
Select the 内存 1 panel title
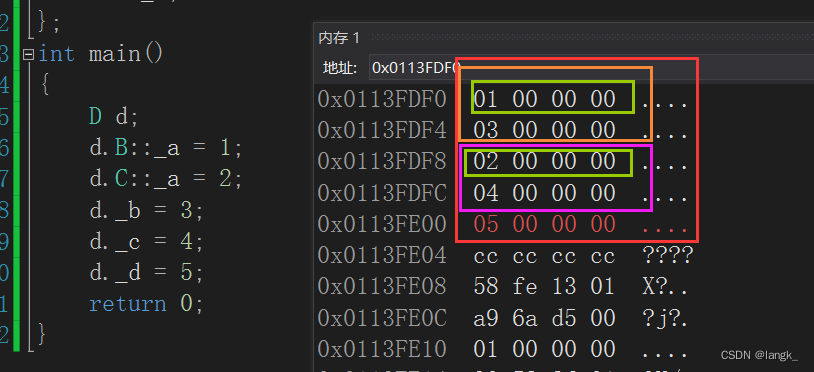click(x=338, y=38)
